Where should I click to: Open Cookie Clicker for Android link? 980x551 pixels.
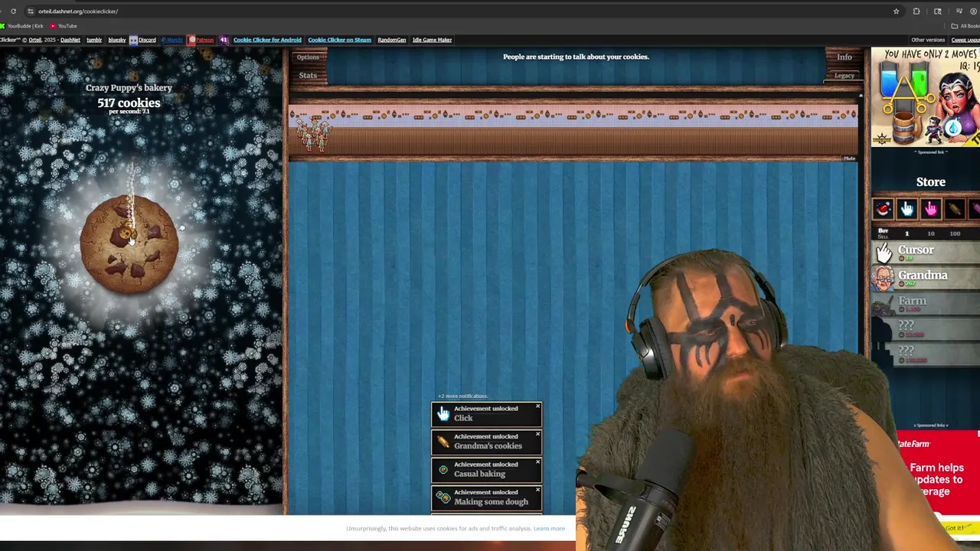coord(267,40)
